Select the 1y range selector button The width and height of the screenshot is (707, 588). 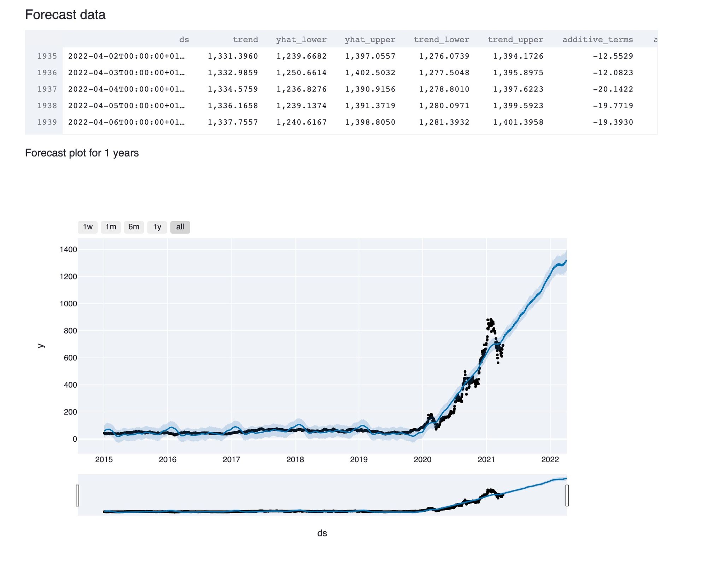pos(157,227)
